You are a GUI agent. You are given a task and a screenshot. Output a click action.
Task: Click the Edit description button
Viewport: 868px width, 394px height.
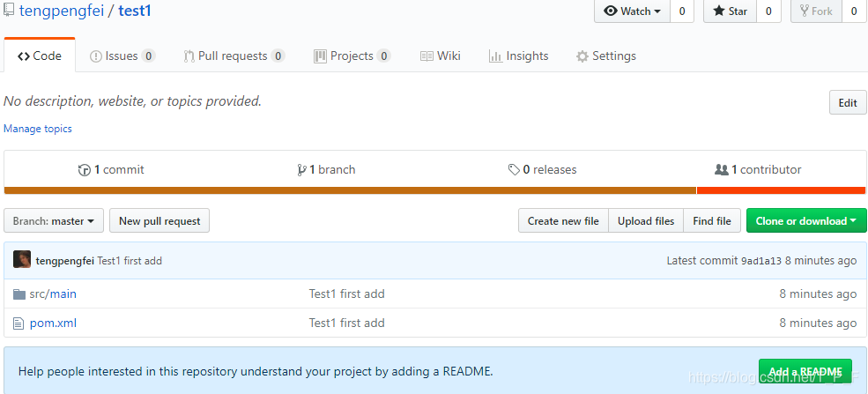(x=848, y=102)
